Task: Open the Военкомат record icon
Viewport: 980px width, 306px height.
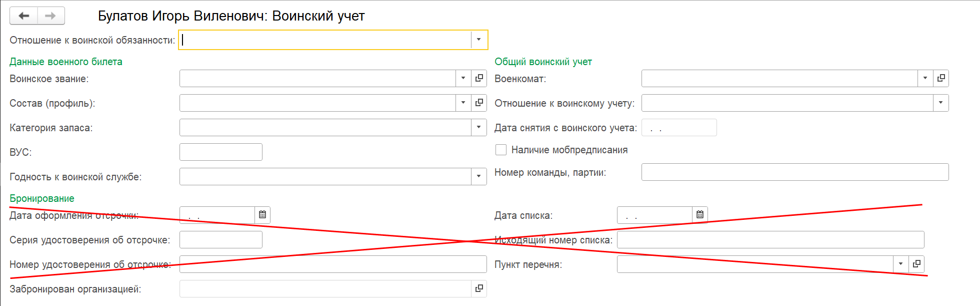Action: 941,78
